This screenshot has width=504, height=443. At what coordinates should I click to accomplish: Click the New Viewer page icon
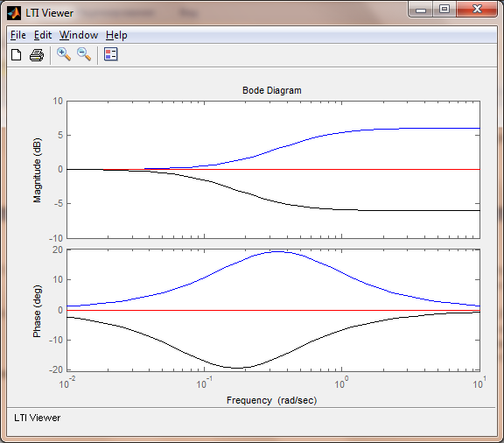(x=16, y=55)
